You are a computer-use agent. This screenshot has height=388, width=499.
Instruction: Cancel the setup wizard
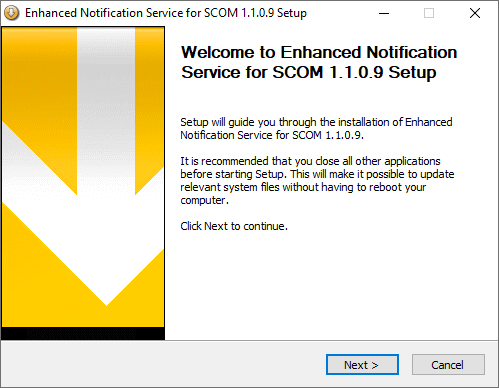coord(448,365)
